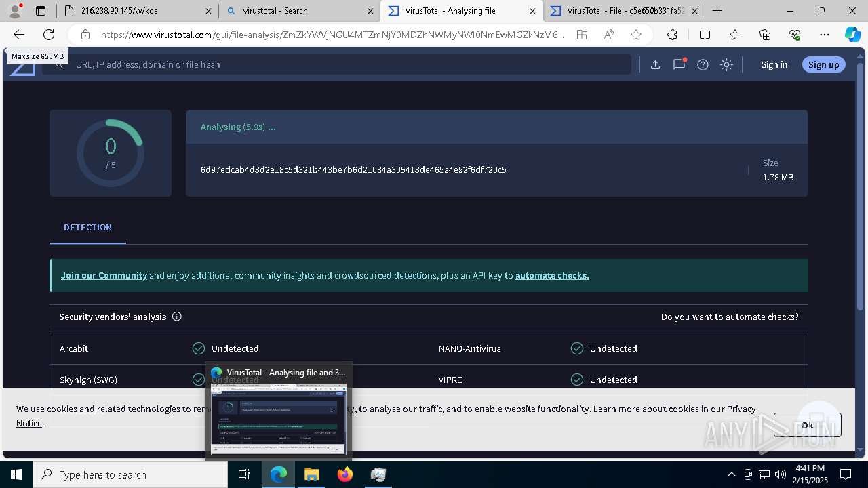The width and height of the screenshot is (868, 488).
Task: Open the tab actions menu icon
Action: click(41, 11)
